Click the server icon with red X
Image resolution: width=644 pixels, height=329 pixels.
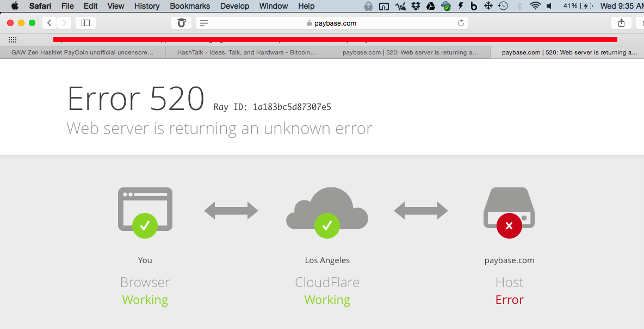(x=509, y=212)
